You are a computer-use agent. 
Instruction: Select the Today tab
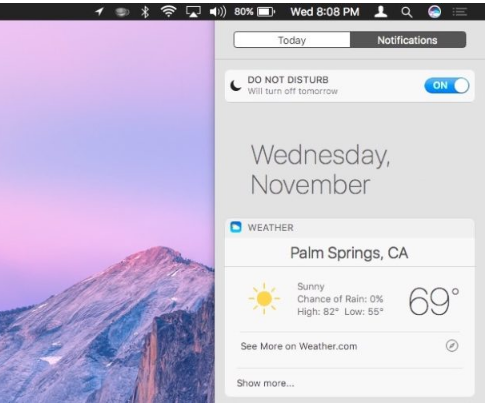coord(292,40)
